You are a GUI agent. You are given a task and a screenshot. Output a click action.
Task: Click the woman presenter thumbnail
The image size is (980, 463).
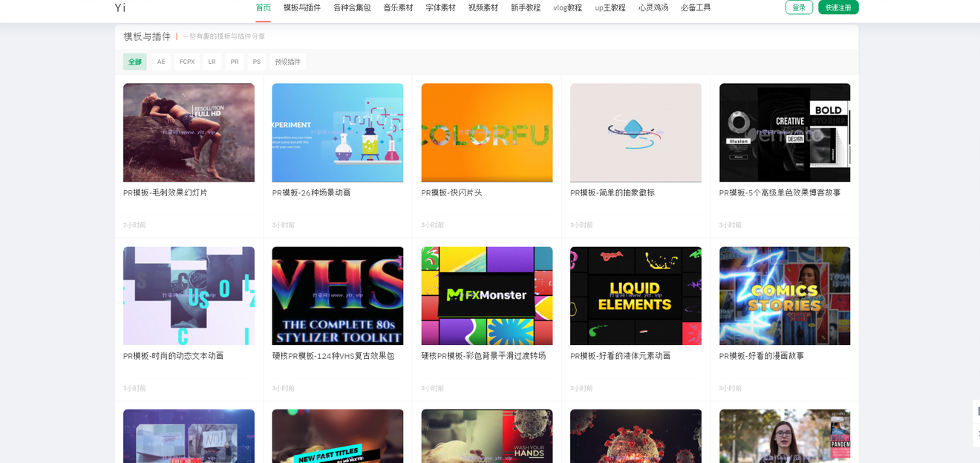click(785, 436)
